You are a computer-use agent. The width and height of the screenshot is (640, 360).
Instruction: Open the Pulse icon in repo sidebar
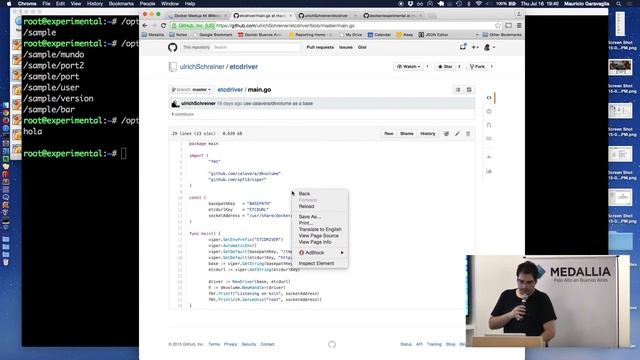[x=489, y=157]
